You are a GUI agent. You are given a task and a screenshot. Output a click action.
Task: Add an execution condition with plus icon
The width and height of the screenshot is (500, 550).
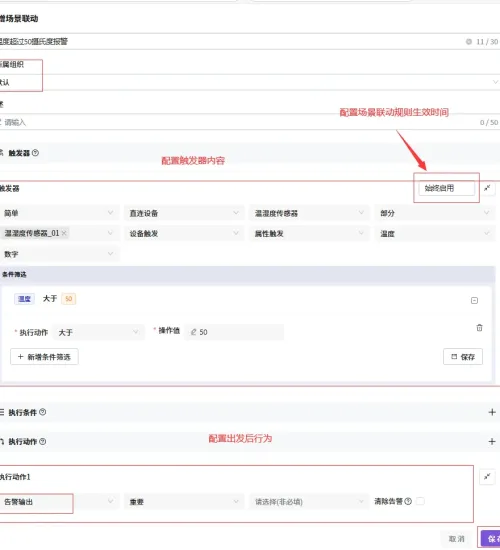click(492, 412)
